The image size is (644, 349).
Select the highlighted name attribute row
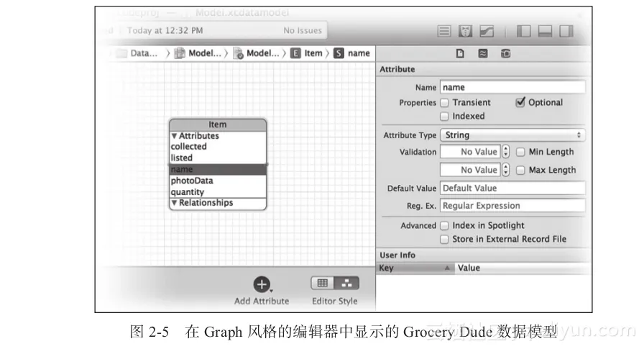pyautogui.click(x=218, y=169)
